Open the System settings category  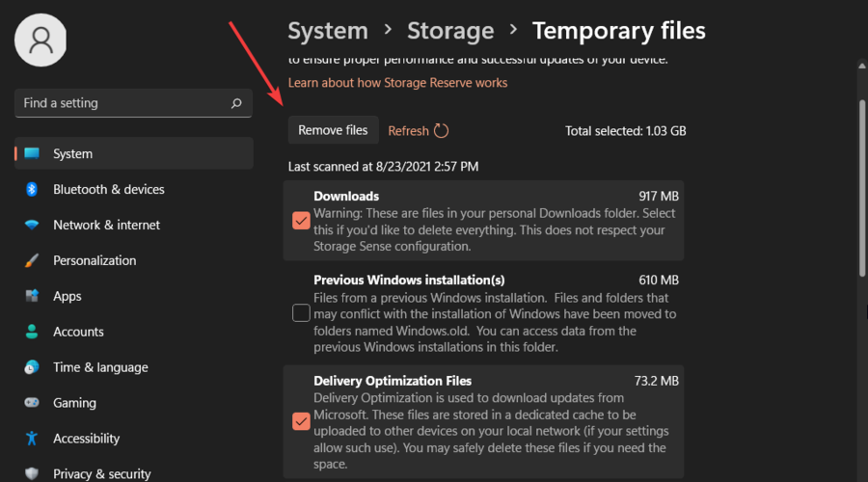click(x=72, y=153)
